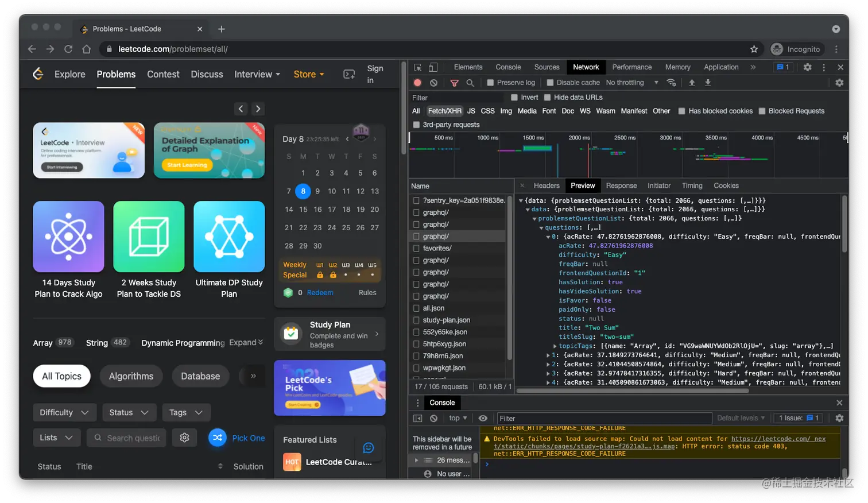This screenshot has width=868, height=503.
Task: Switch to the Sources DevTools tab
Action: point(547,67)
